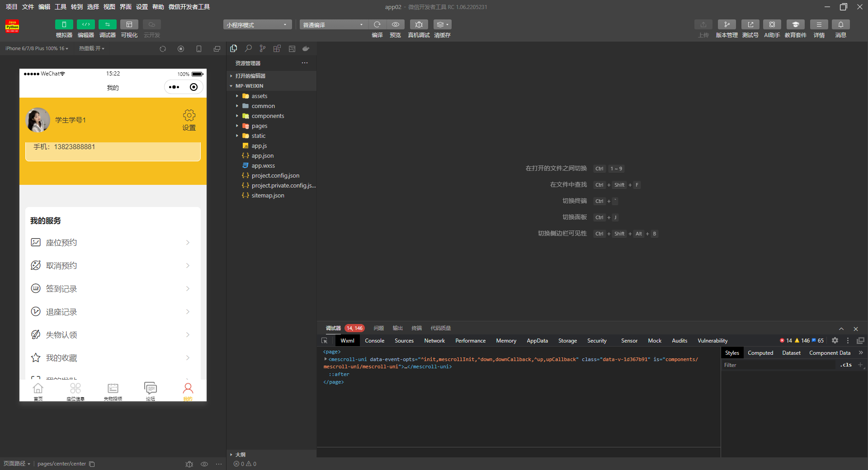Collapse the MP-WEIXIN project root
Screen dimensions: 868x470
271,86
